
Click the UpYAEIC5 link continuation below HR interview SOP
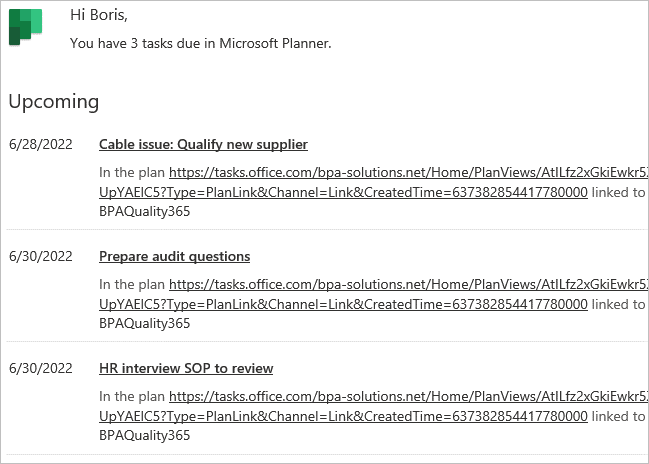pos(343,416)
